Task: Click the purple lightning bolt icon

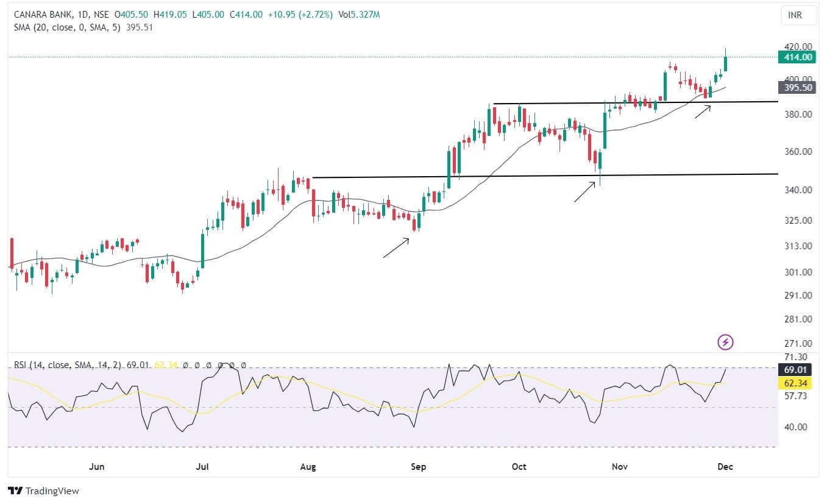Action: [725, 343]
